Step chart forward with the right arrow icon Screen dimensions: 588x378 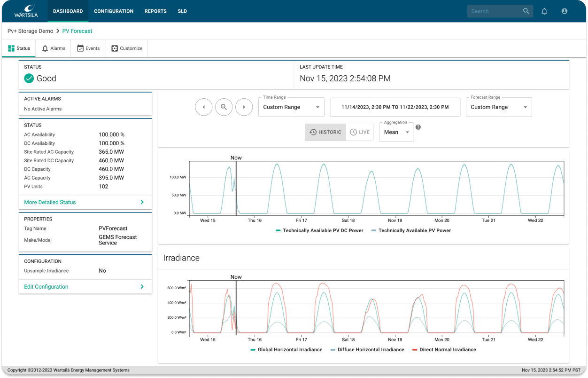coord(244,107)
